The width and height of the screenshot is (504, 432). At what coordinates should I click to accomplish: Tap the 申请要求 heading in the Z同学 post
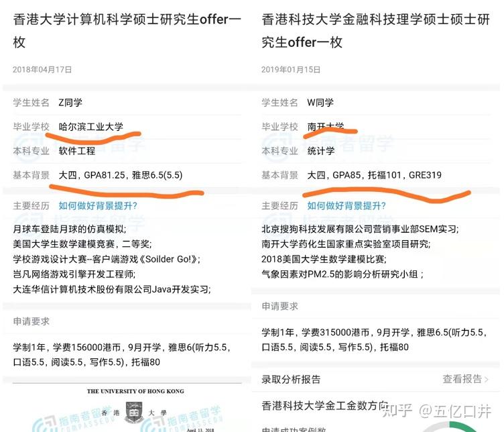(x=31, y=321)
